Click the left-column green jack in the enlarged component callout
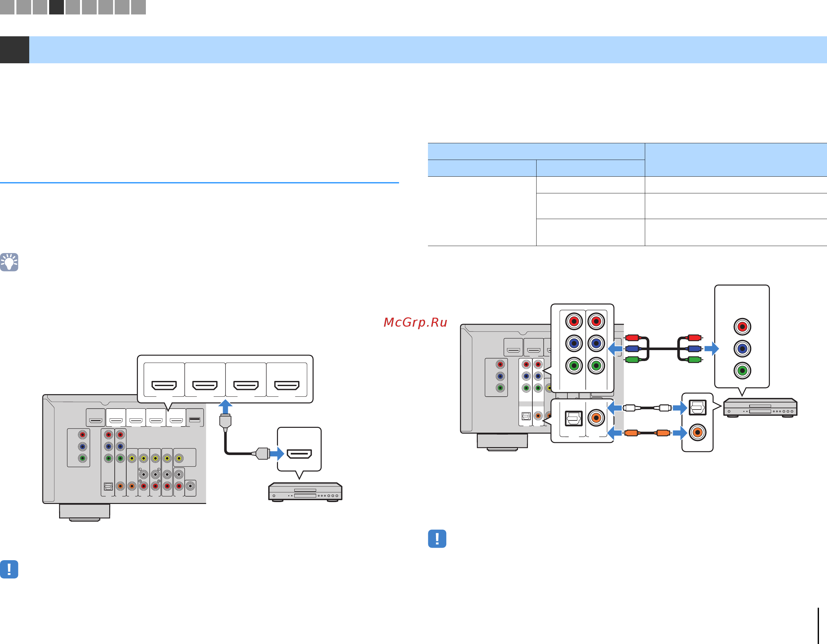This screenshot has width=827, height=644. [574, 366]
